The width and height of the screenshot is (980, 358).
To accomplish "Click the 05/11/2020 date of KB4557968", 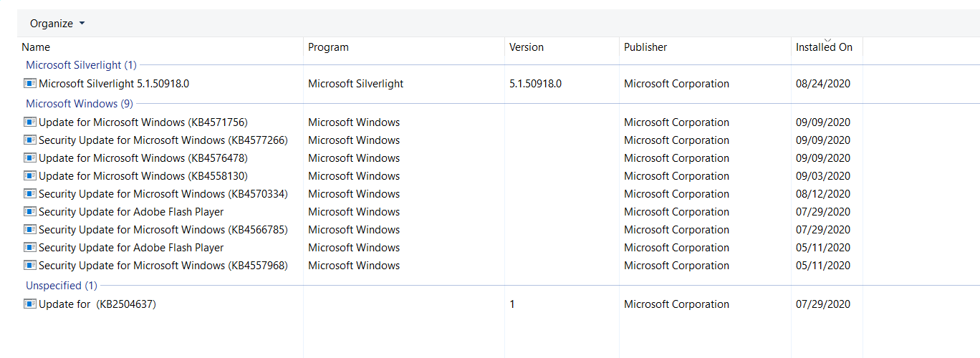I will click(823, 266).
